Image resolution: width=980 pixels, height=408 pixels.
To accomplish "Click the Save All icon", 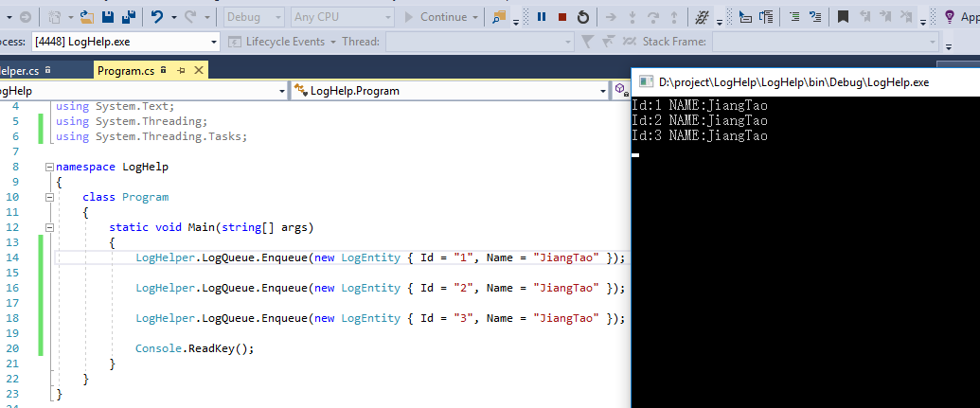I will tap(129, 17).
